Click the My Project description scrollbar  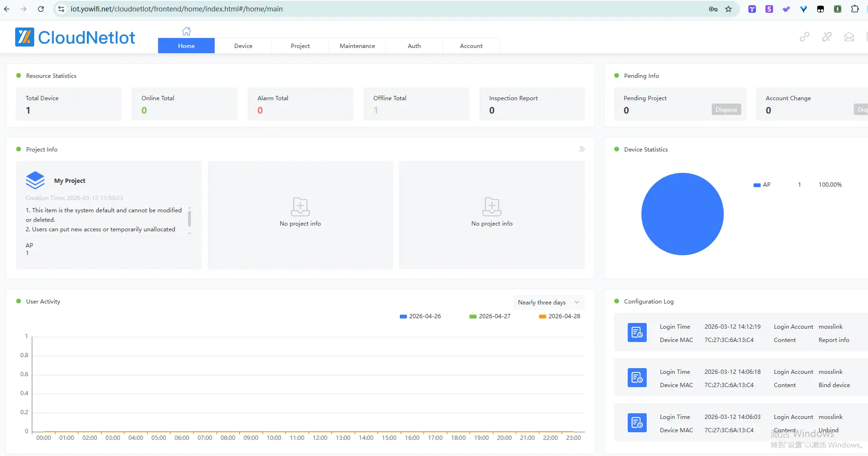click(x=189, y=219)
